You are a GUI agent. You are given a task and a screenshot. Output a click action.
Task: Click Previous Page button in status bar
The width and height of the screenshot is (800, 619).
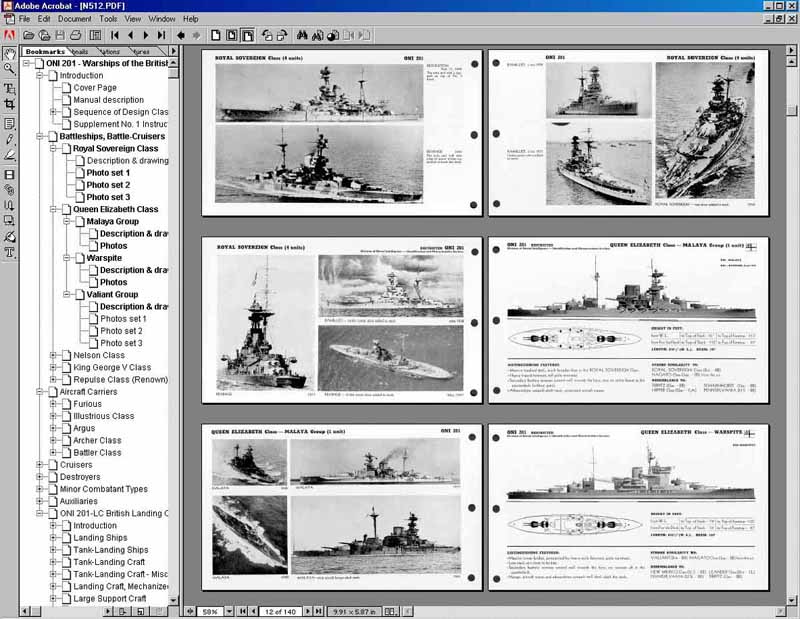(254, 611)
